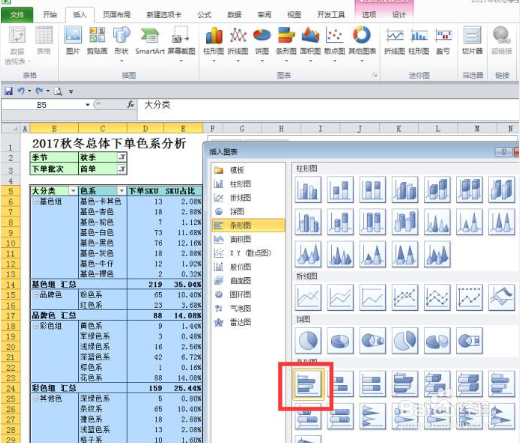Choose the 3-D Pie chart thumbnail
Screen dimensions: 521x443
pyautogui.click(x=340, y=340)
